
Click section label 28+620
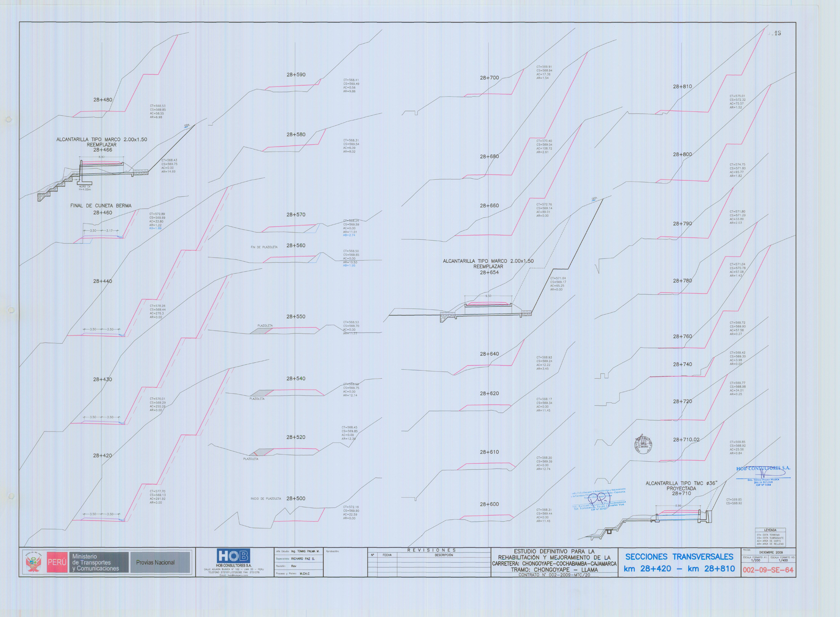point(489,394)
